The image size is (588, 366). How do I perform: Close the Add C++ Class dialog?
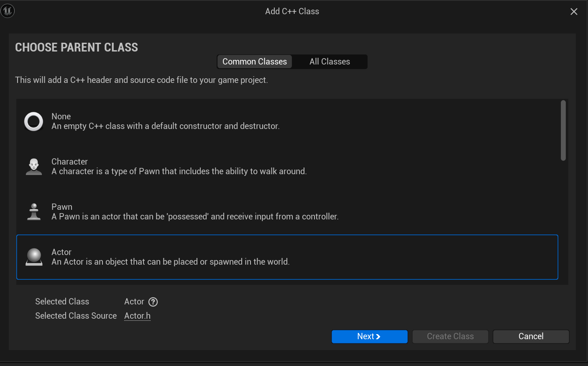tap(574, 12)
